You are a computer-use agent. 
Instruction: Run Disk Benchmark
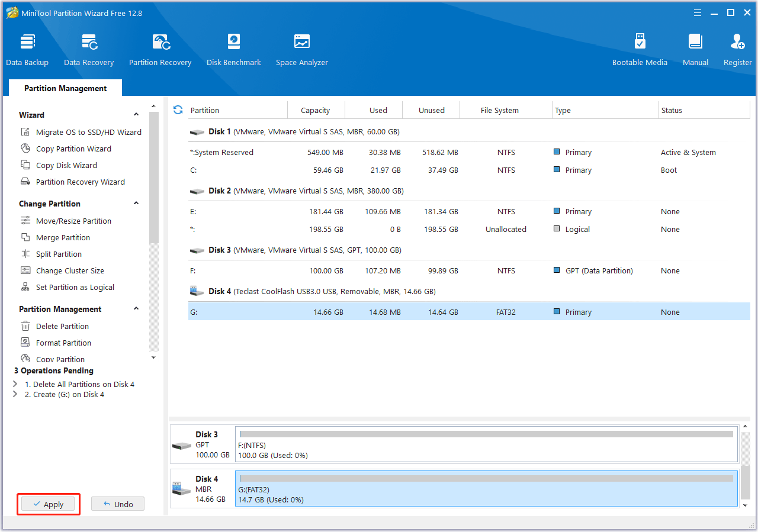(x=234, y=50)
